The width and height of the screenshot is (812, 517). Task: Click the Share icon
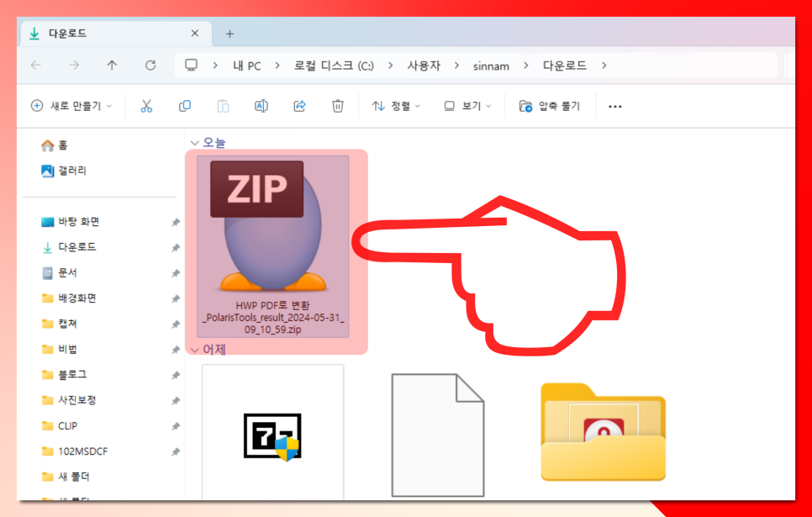pos(299,106)
